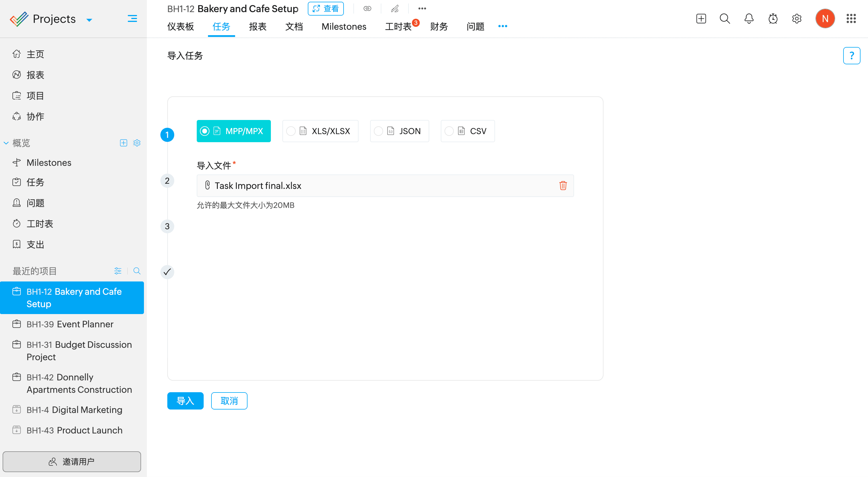Open the 财务 tab

click(439, 26)
